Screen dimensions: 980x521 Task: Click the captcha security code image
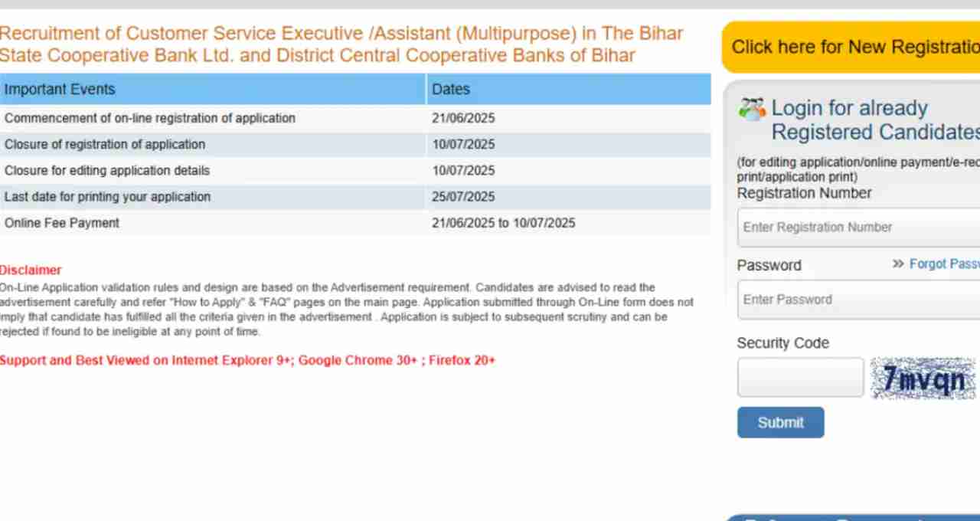(x=923, y=378)
